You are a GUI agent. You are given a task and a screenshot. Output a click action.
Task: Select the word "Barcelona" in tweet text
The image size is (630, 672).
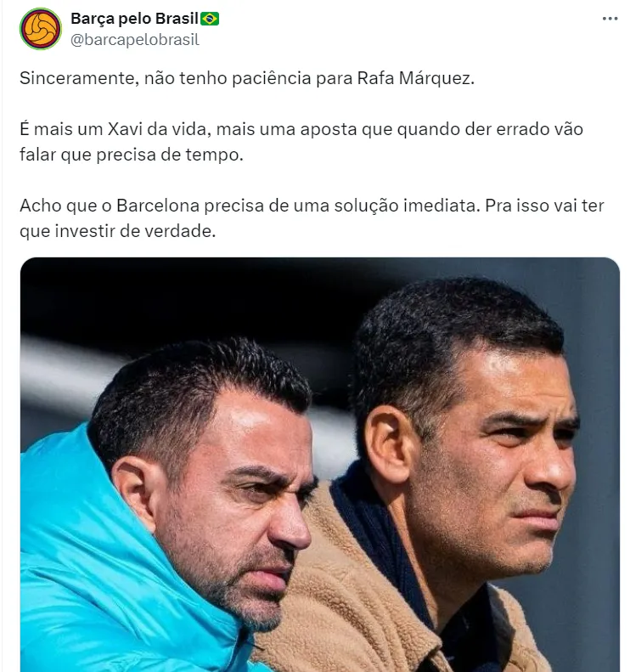(x=158, y=206)
